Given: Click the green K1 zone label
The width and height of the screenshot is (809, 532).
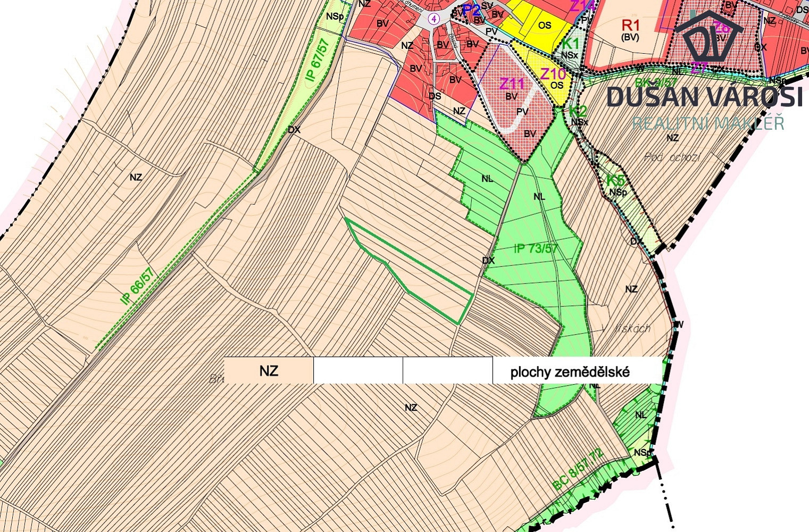Looking at the screenshot, I should [571, 44].
